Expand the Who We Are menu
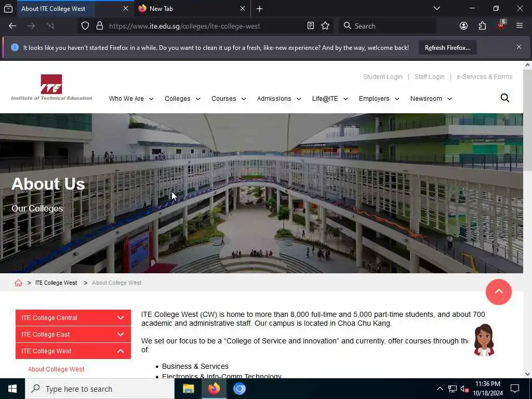532x399 pixels. pyautogui.click(x=131, y=98)
